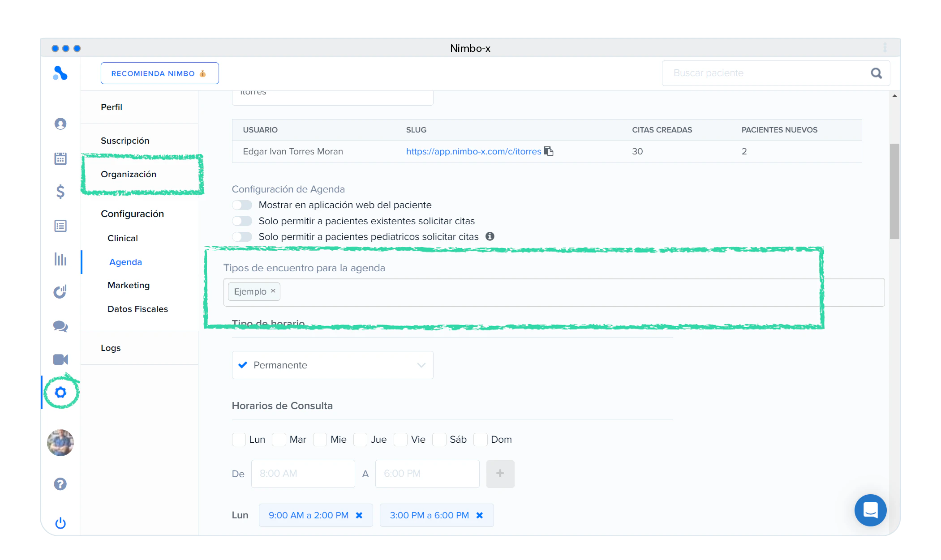The width and height of the screenshot is (941, 560).
Task: Click the copy icon next to slug URL
Action: (x=549, y=151)
